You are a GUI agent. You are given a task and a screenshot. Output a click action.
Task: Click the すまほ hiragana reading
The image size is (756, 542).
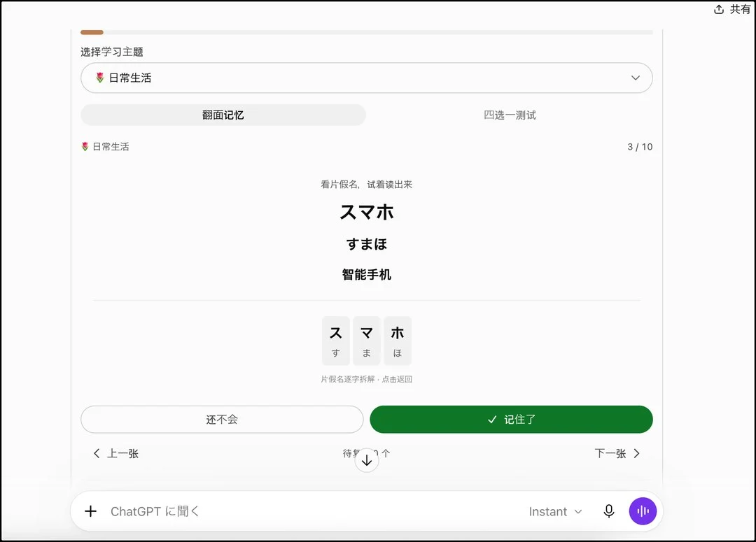366,244
